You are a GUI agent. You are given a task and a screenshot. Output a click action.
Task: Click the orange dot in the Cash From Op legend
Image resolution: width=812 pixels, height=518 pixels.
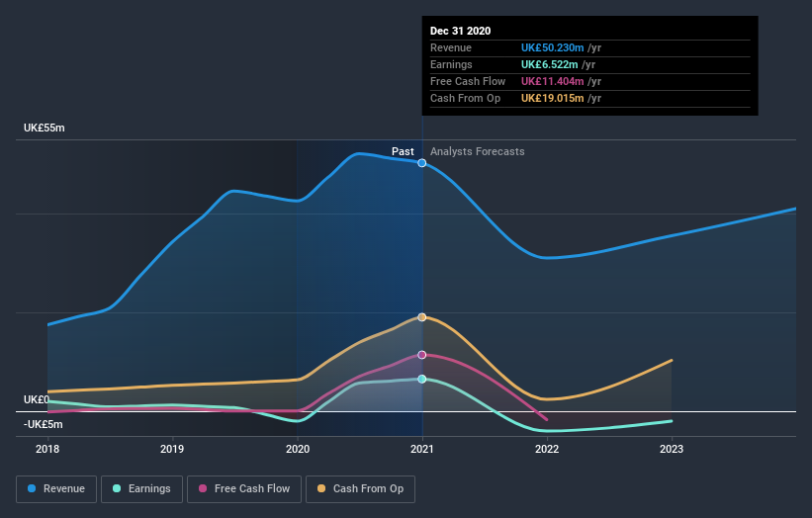[321, 488]
